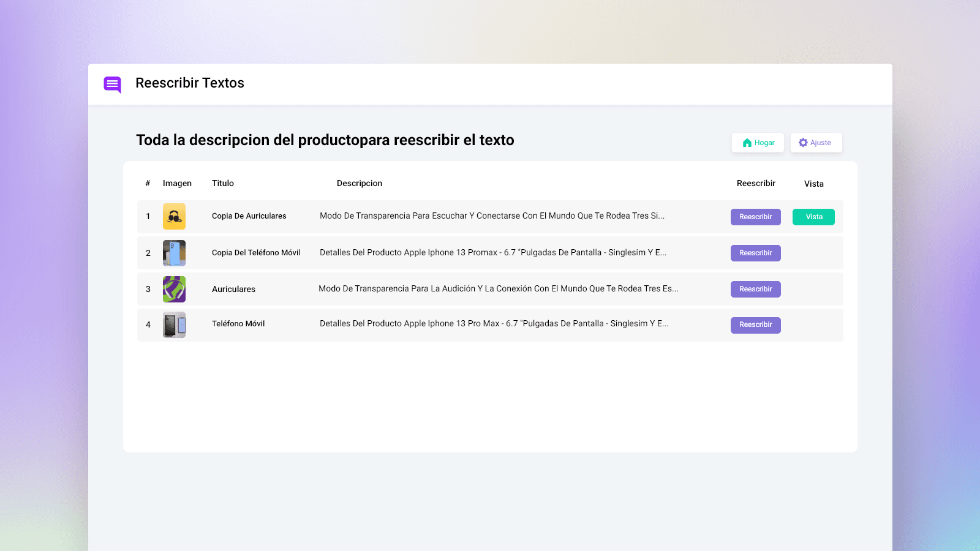
Task: Select the iPhone thumbnail in row four
Action: 174,324
